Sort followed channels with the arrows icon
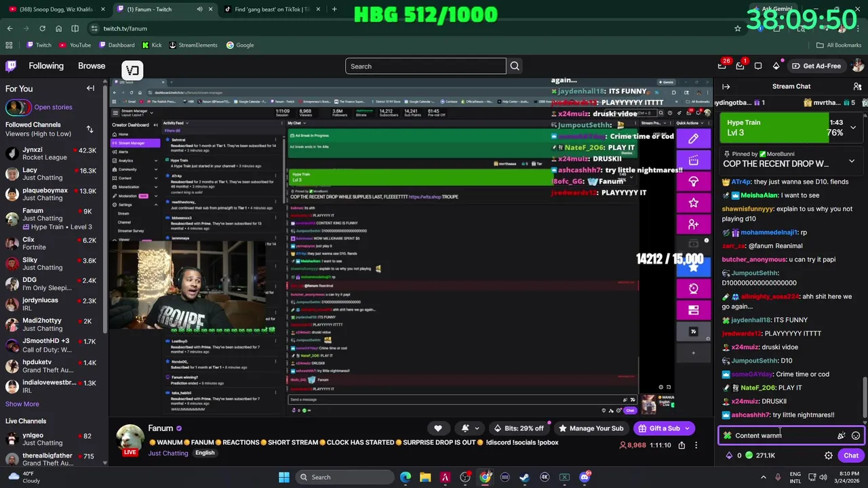Image resolution: width=868 pixels, height=488 pixels. [x=90, y=129]
